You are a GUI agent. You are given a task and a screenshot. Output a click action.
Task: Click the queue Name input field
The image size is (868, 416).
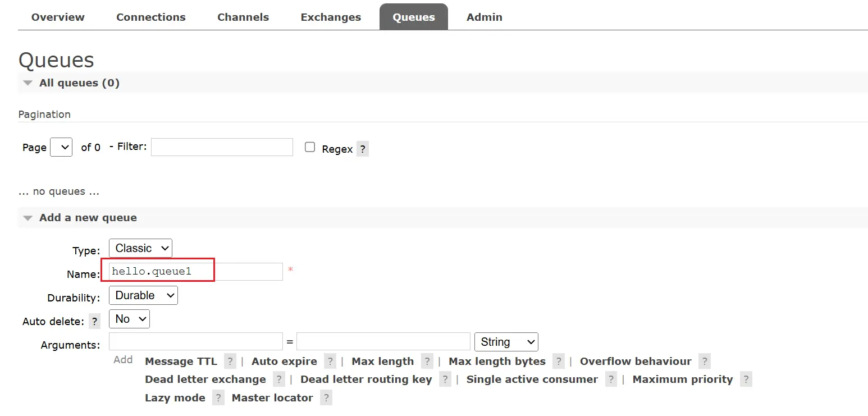(x=197, y=272)
